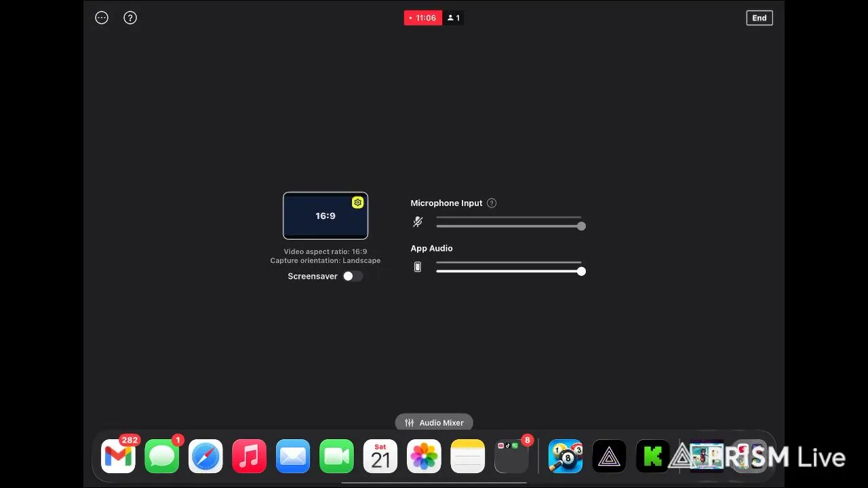Open Gmail in the dock

(118, 457)
